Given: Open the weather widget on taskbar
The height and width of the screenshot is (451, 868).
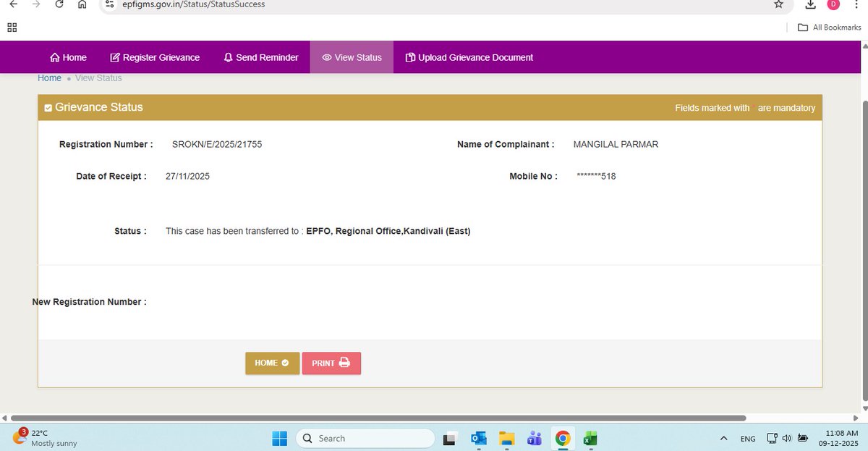Looking at the screenshot, I should pyautogui.click(x=45, y=438).
